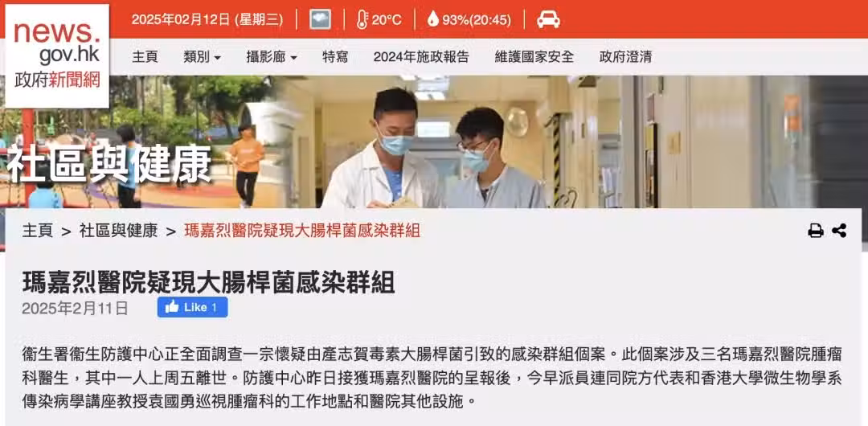Click the 主頁 breadcrumb link
868x426 pixels.
point(38,231)
